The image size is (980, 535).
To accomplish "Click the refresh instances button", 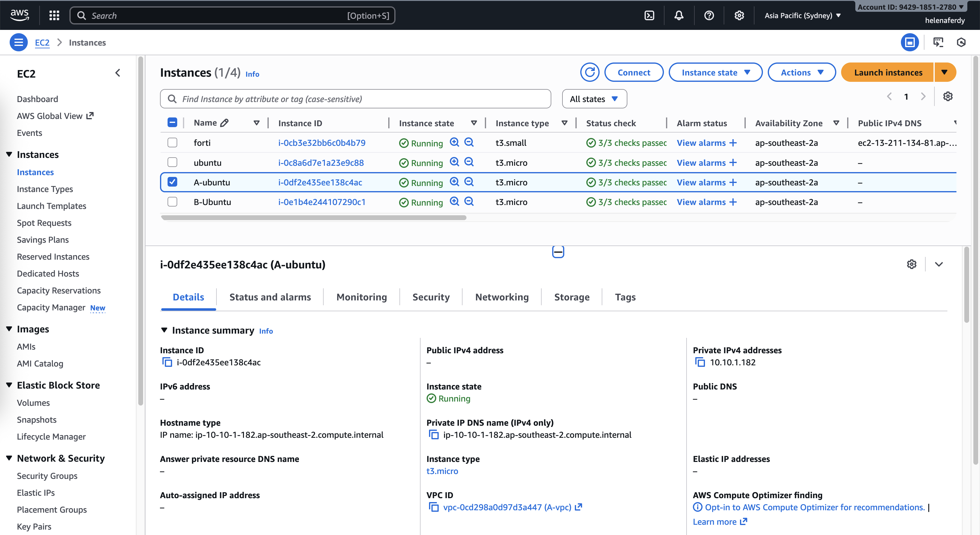I will [590, 72].
